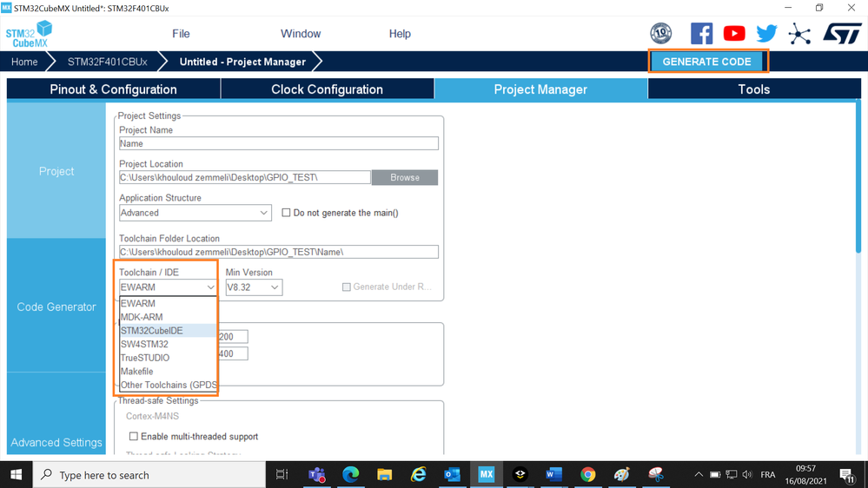This screenshot has width=868, height=488.
Task: Launch Google Chrome from the taskbar
Action: [588, 475]
